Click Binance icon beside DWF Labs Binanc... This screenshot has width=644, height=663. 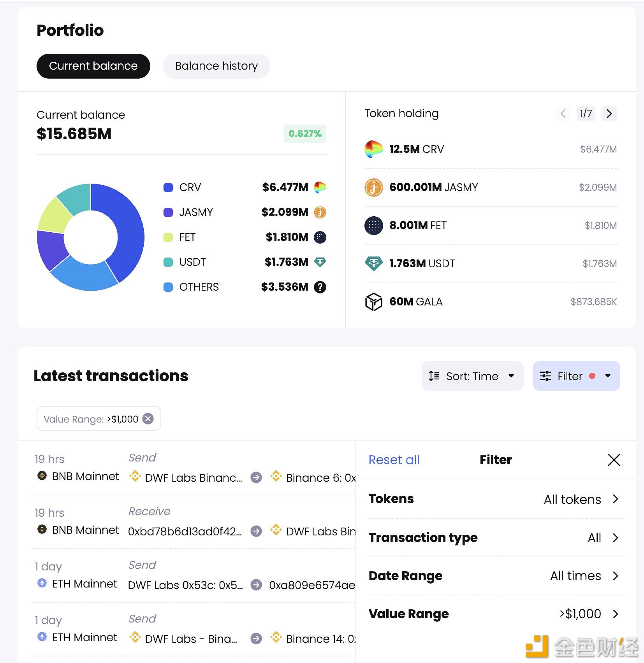click(x=135, y=476)
